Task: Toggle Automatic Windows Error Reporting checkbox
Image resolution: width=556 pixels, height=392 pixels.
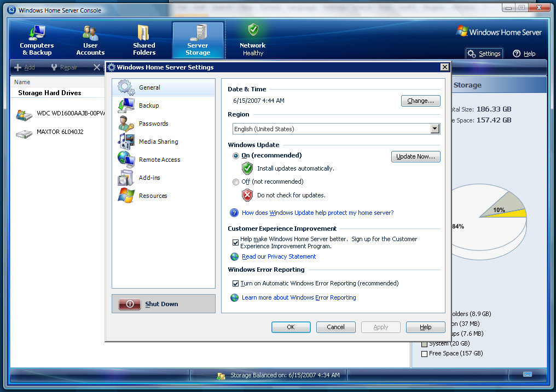Action: point(236,284)
